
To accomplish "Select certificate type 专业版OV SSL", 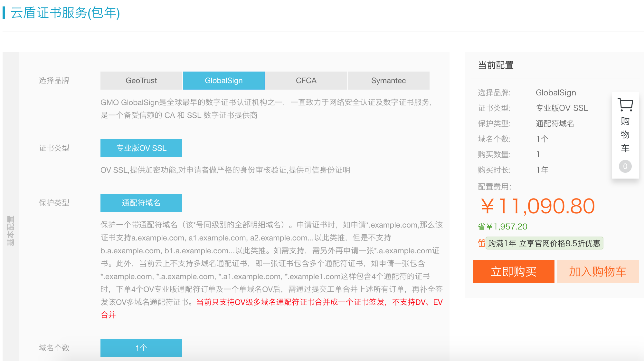I will (x=141, y=148).
